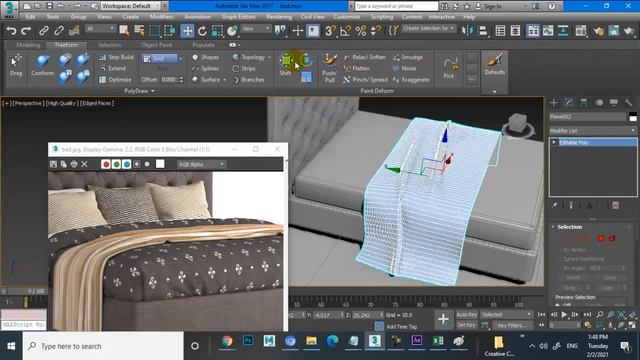Select the Drag tool in PolyDraw
Viewport: 640px width, 360px height.
click(x=16, y=65)
